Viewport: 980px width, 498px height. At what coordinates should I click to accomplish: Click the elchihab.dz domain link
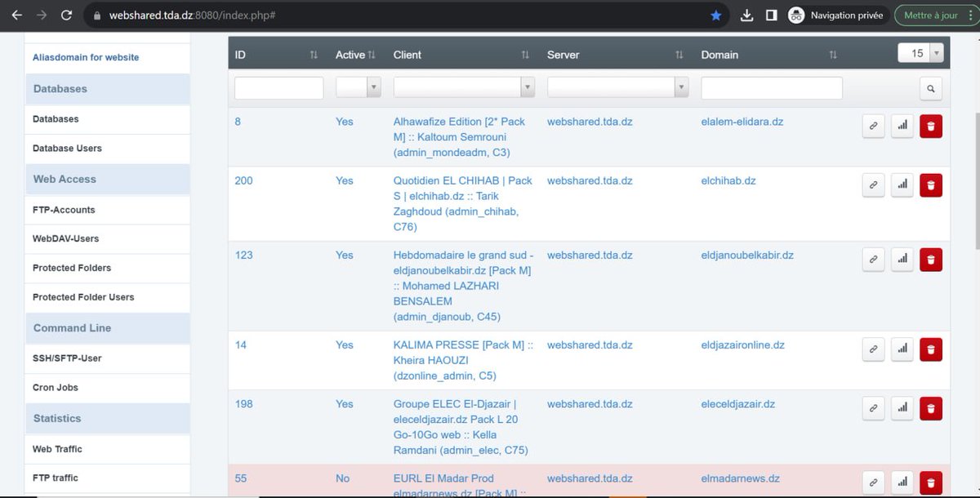pyautogui.click(x=728, y=180)
